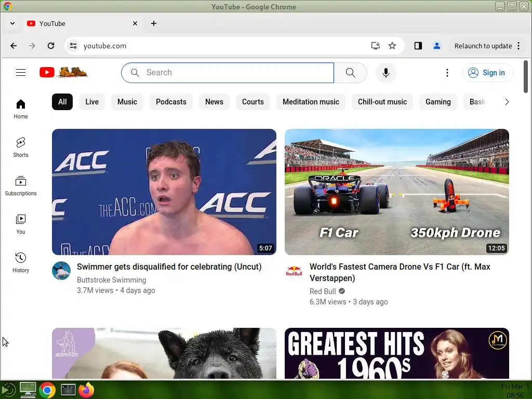Viewport: 532px width, 399px height.
Task: Open the black dog video thumbnail
Action: pyautogui.click(x=164, y=353)
